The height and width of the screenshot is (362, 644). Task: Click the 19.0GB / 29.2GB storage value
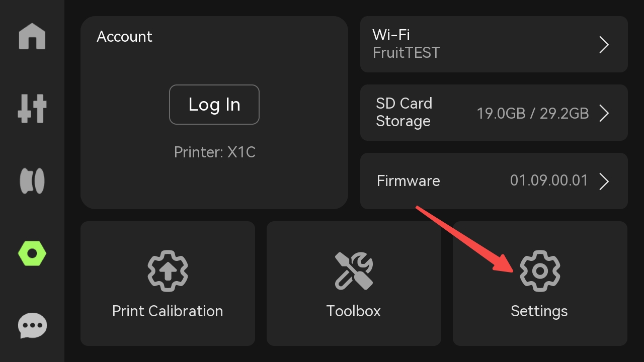[533, 113]
